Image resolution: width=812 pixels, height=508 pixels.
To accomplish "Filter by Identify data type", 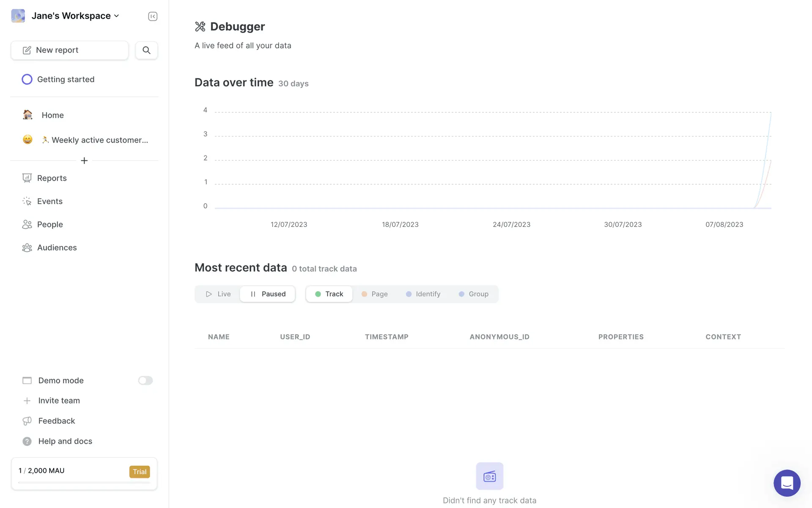I will tap(423, 294).
